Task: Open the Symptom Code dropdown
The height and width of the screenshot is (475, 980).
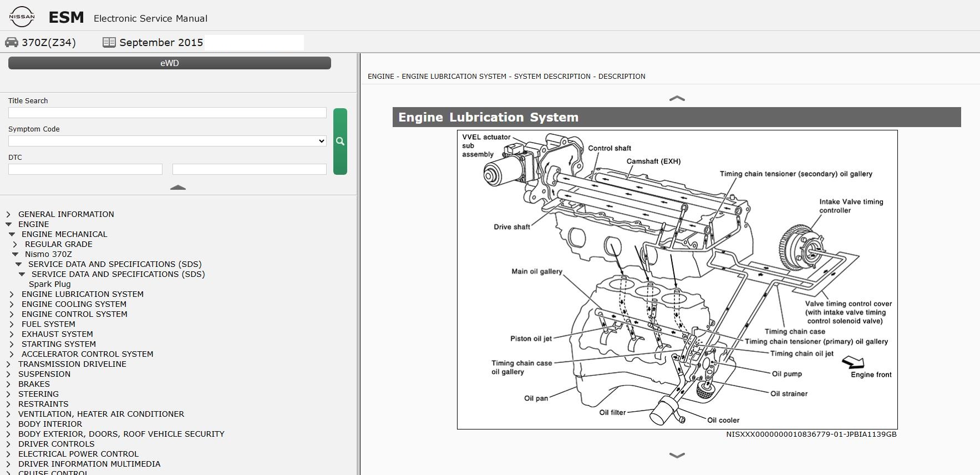Action: click(167, 141)
